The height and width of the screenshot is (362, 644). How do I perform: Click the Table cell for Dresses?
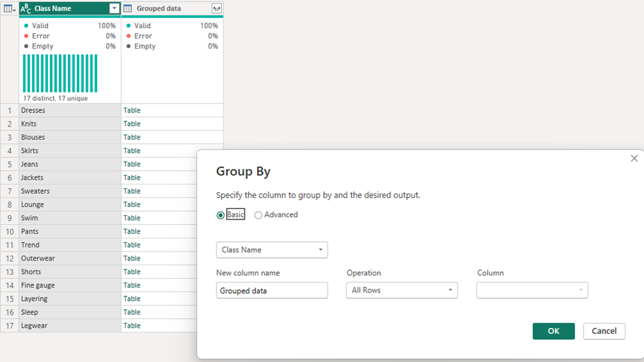(x=132, y=110)
